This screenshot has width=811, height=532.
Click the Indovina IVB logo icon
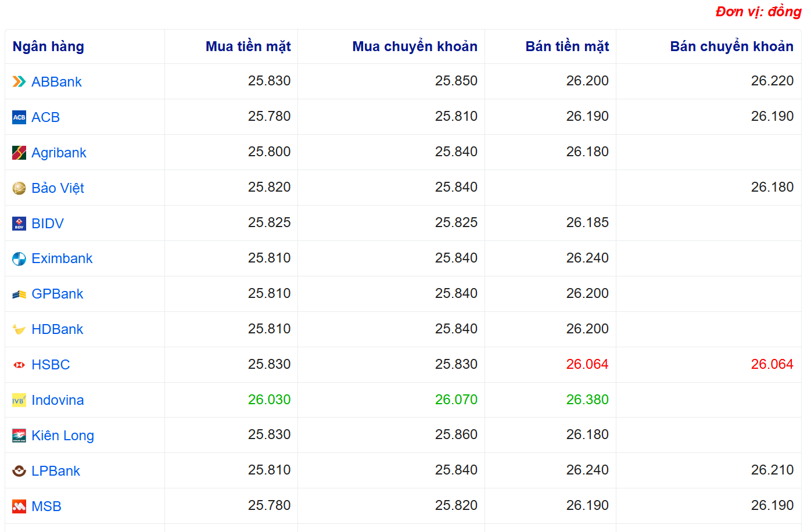[19, 400]
